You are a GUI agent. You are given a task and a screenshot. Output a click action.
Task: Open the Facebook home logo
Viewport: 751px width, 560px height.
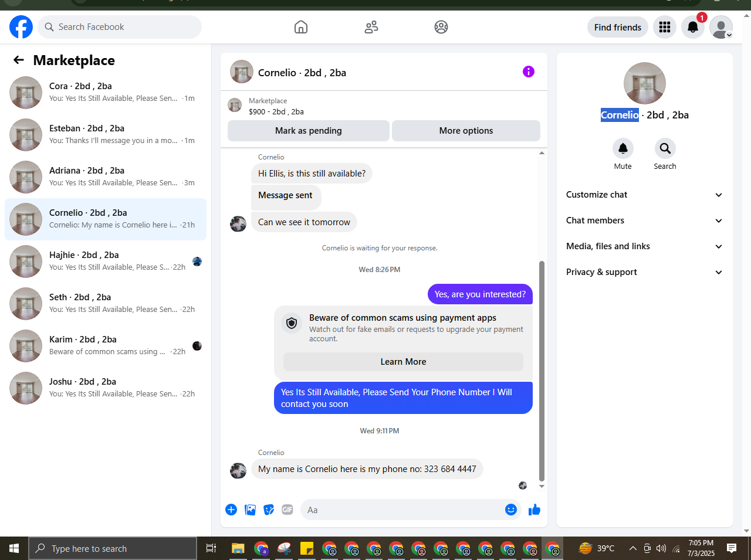(x=21, y=27)
